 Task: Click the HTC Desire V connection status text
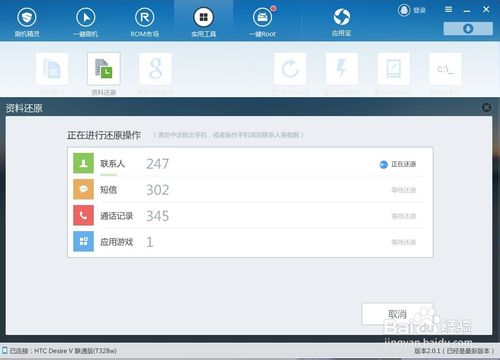click(63, 351)
